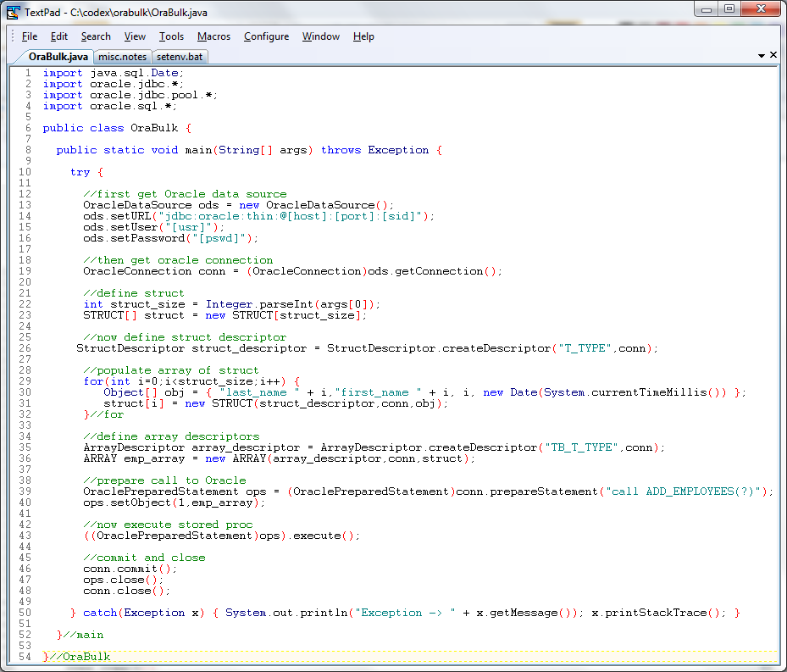Maximize the TextPad window
The height and width of the screenshot is (672, 787).
coord(729,9)
